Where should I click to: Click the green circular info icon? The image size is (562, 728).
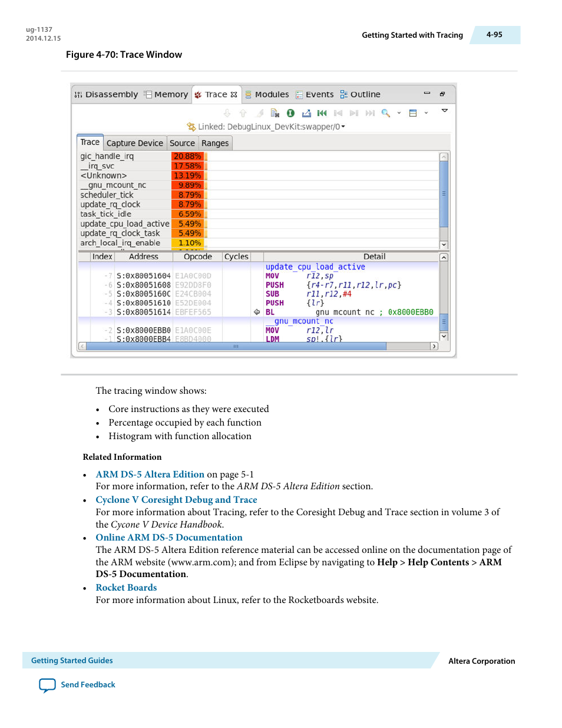point(290,113)
